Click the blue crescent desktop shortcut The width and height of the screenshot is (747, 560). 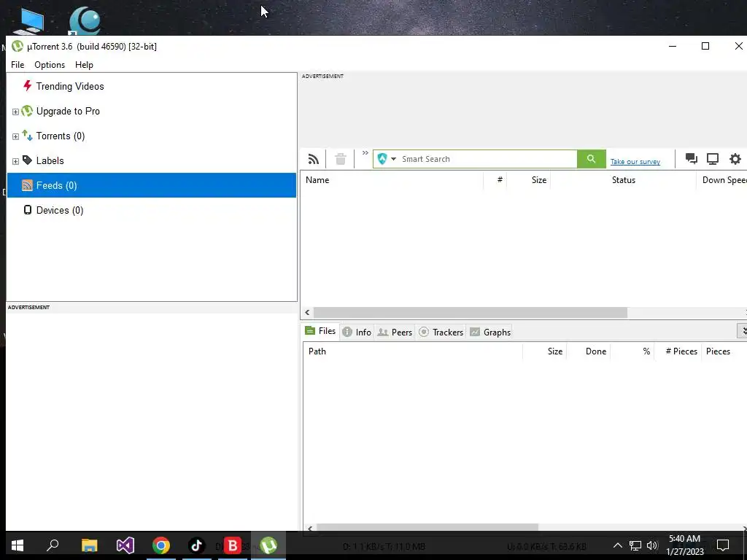coord(85,21)
